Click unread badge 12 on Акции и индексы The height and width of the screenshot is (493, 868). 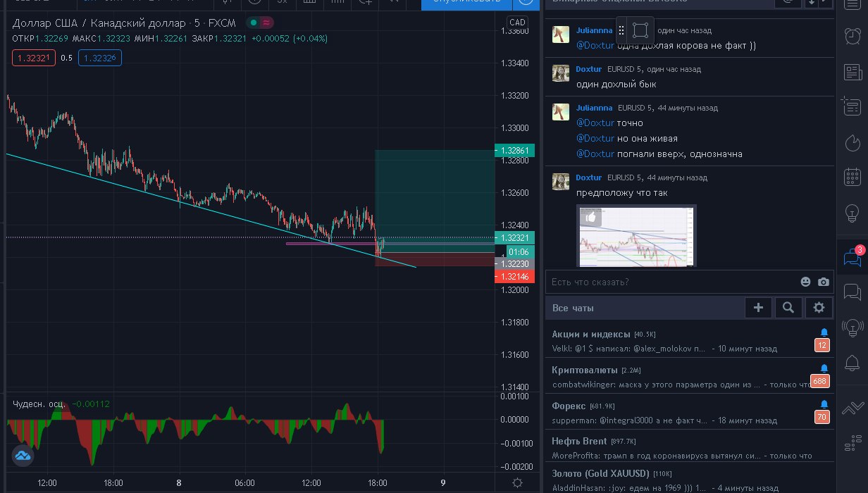click(822, 345)
